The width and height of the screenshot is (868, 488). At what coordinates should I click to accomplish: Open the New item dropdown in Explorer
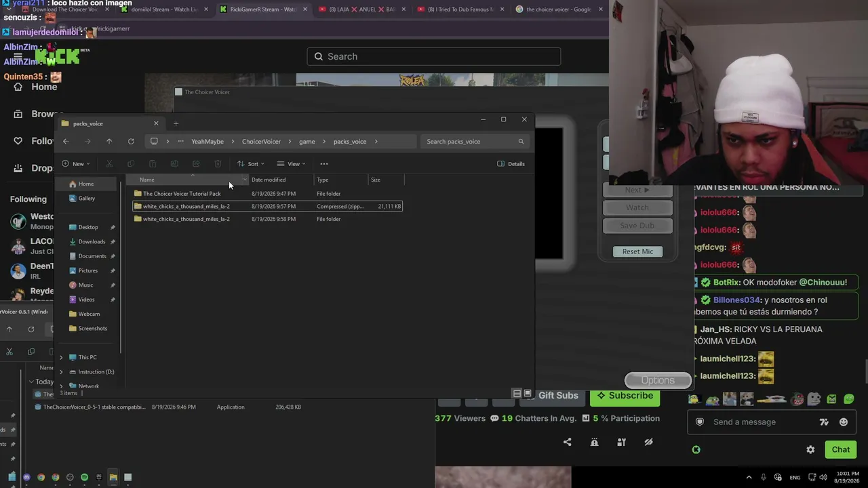[76, 164]
